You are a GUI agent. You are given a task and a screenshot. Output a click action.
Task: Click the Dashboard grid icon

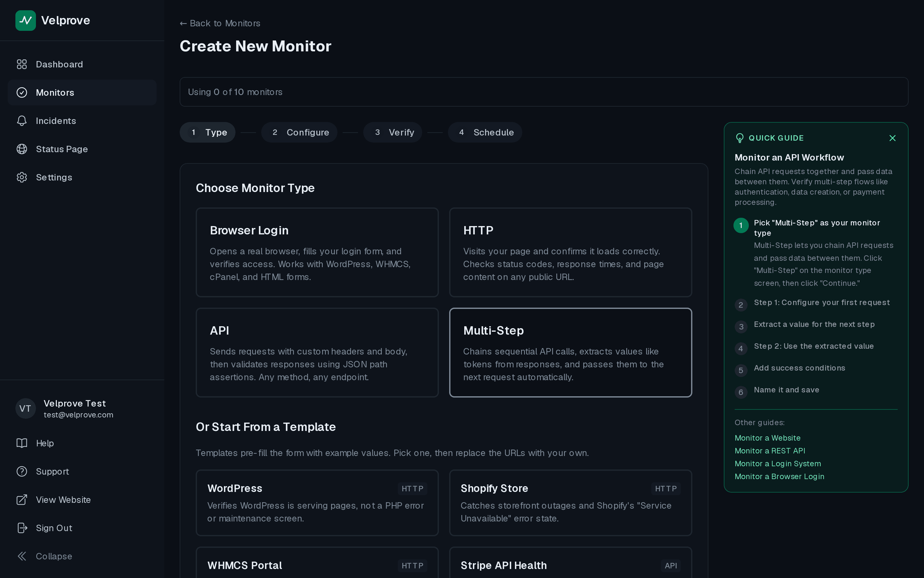22,64
